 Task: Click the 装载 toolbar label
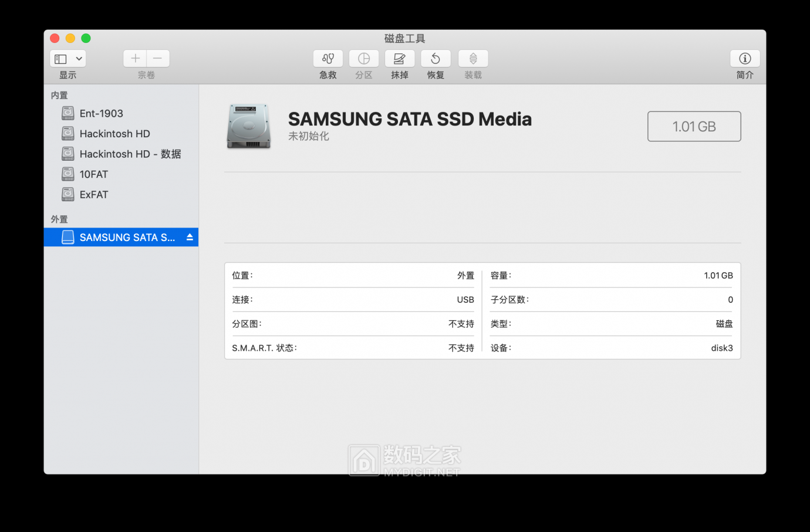click(473, 75)
